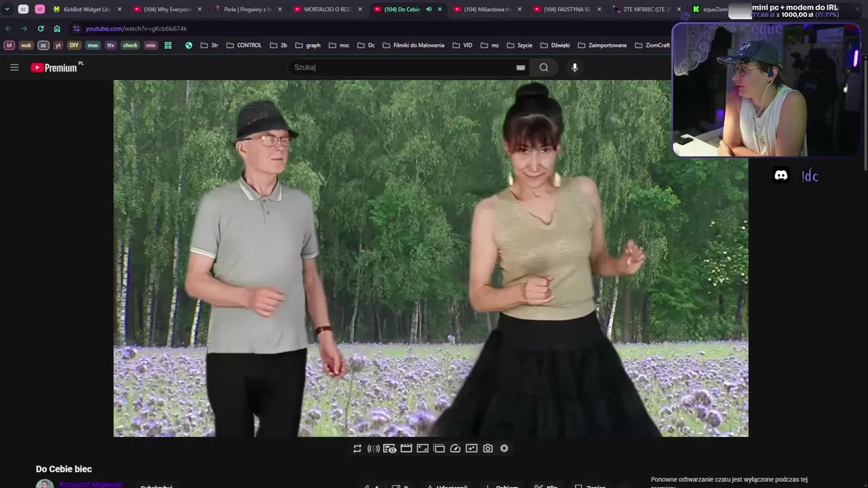Open the gear settings icon under the player
The width and height of the screenshot is (868, 488).
click(504, 449)
